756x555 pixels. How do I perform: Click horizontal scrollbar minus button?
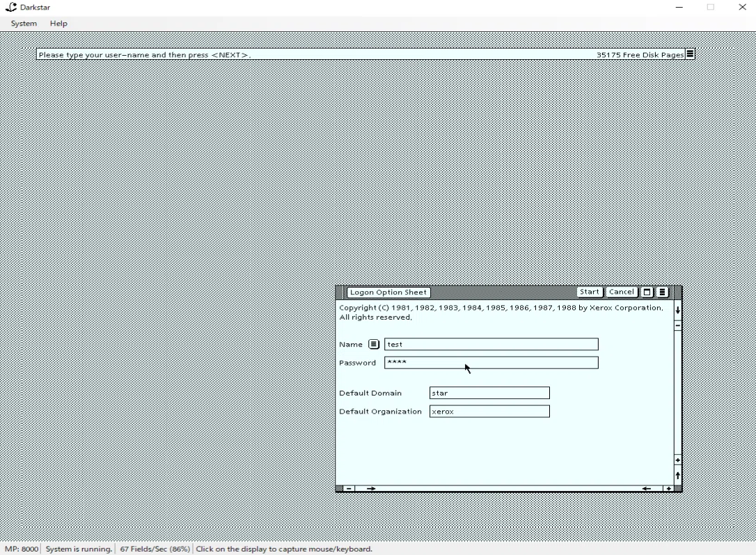(x=349, y=488)
